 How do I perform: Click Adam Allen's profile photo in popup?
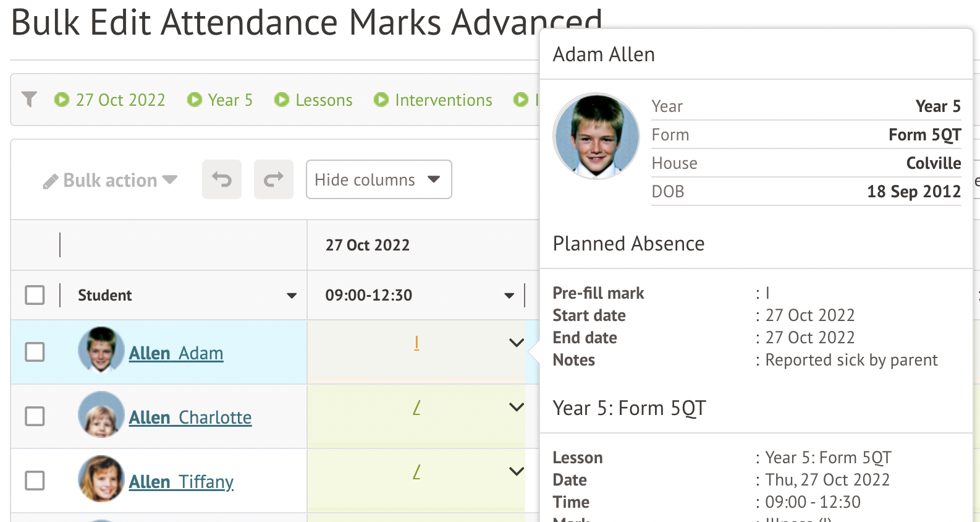pyautogui.click(x=596, y=136)
